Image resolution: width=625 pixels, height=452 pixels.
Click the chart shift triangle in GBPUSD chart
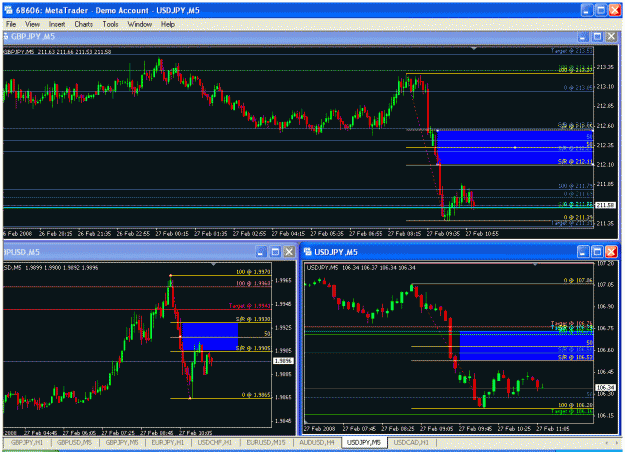tap(214, 264)
